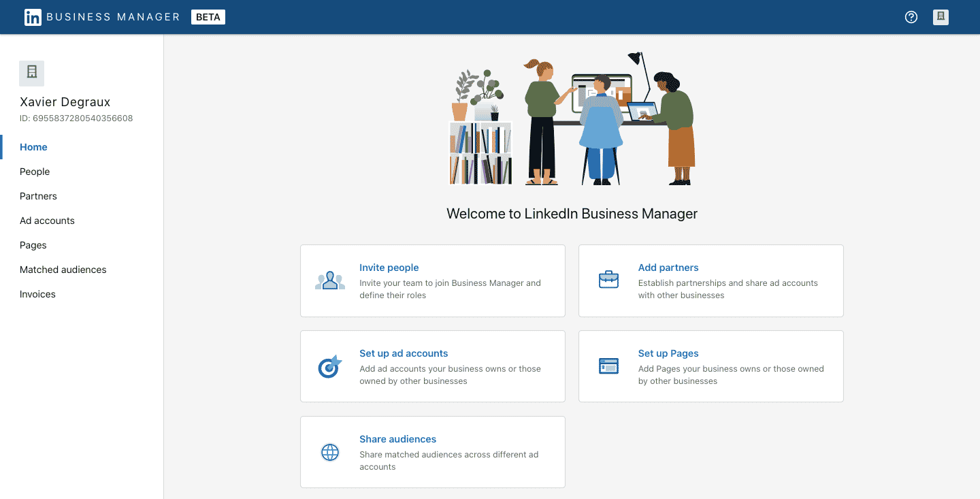
Task: Select Home in the sidebar
Action: 33,147
